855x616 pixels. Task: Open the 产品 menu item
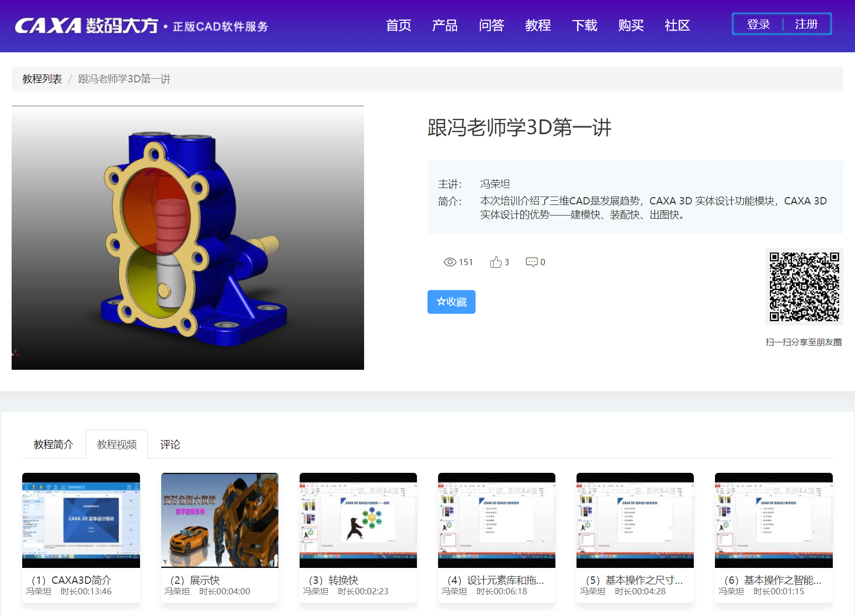point(445,25)
